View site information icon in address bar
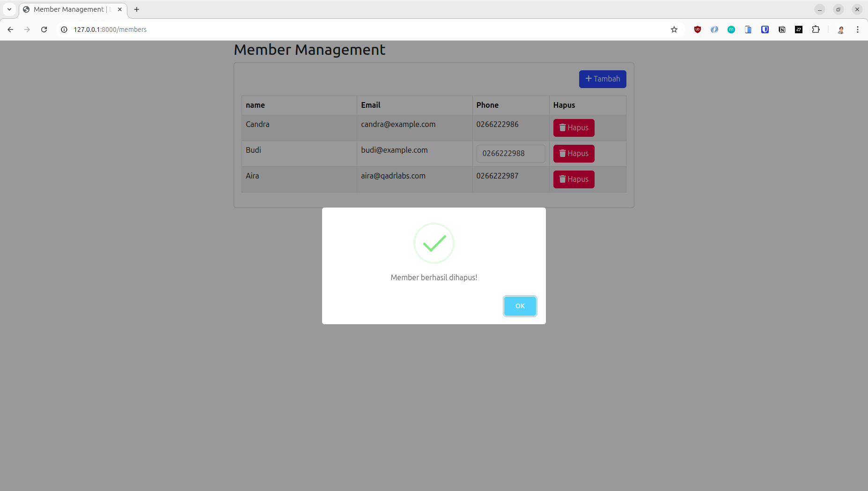The image size is (868, 491). pyautogui.click(x=64, y=30)
